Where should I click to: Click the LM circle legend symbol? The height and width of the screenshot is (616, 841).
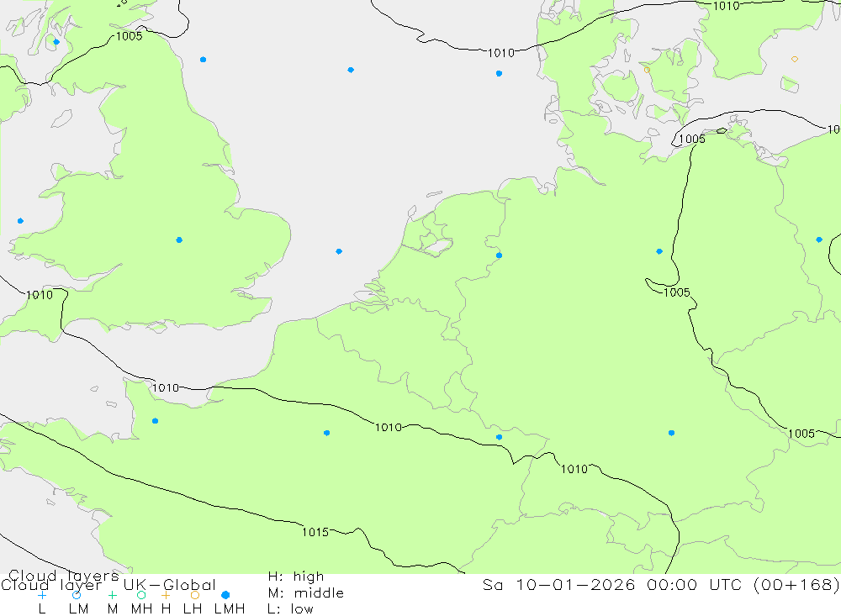coord(77,595)
